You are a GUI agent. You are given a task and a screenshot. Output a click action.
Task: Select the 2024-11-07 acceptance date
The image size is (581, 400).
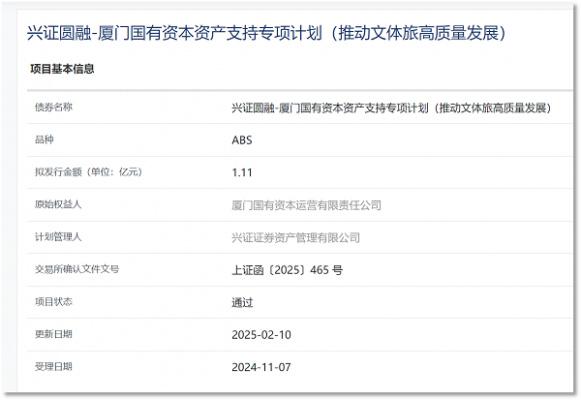tap(261, 367)
